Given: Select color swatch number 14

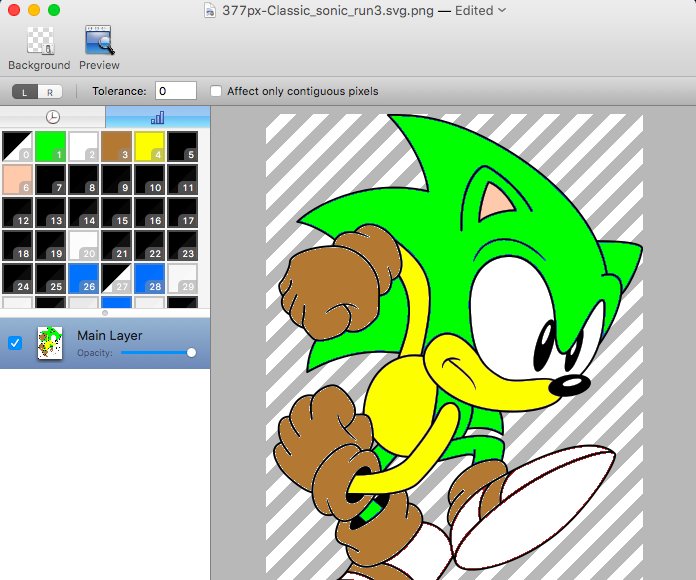Looking at the screenshot, I should point(83,212).
